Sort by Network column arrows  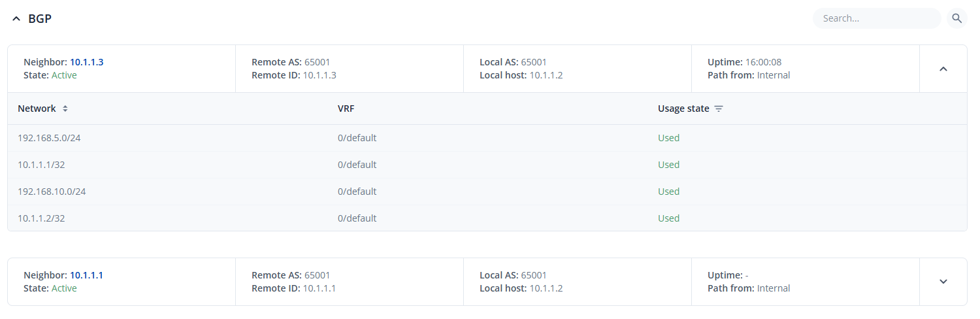pyautogui.click(x=65, y=109)
